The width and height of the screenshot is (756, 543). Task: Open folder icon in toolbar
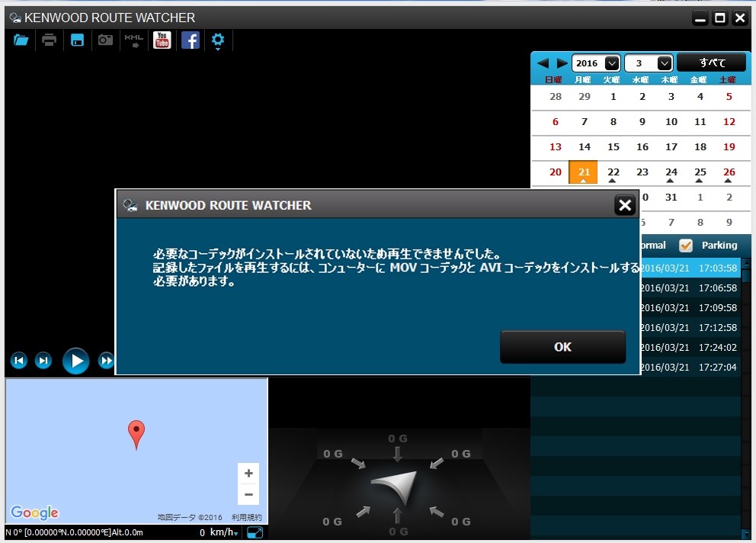click(x=21, y=40)
